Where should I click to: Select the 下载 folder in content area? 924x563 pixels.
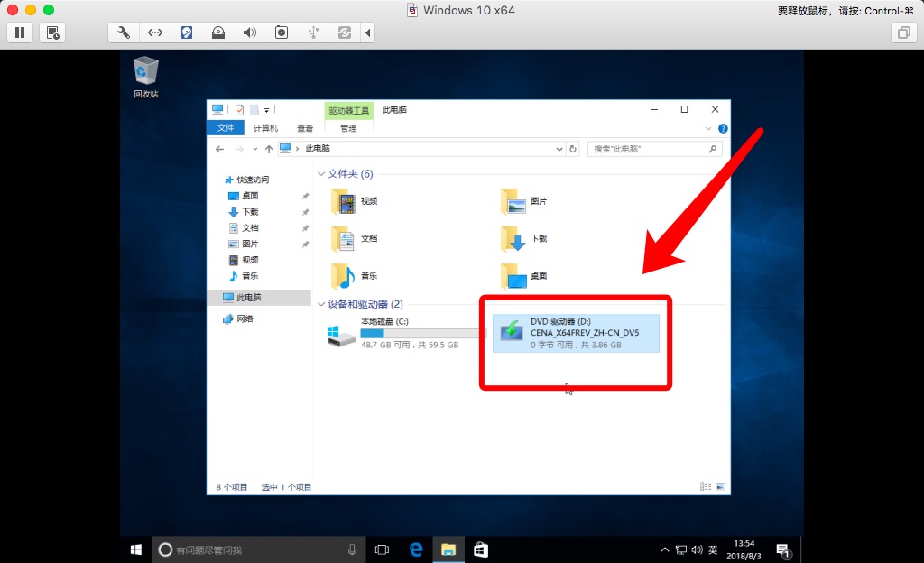coord(523,238)
